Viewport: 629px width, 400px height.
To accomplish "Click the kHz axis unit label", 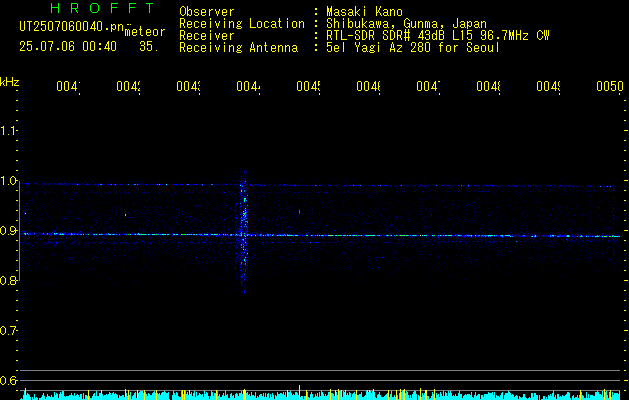I will [x=10, y=82].
